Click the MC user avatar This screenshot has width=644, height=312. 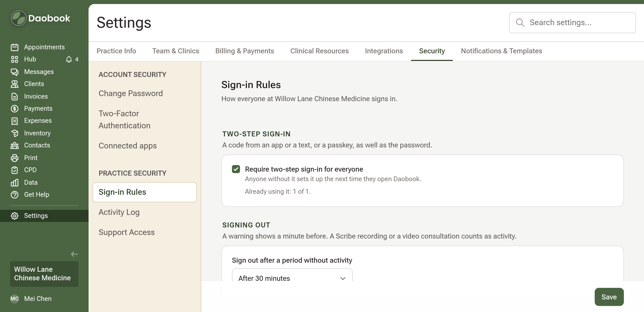15,299
